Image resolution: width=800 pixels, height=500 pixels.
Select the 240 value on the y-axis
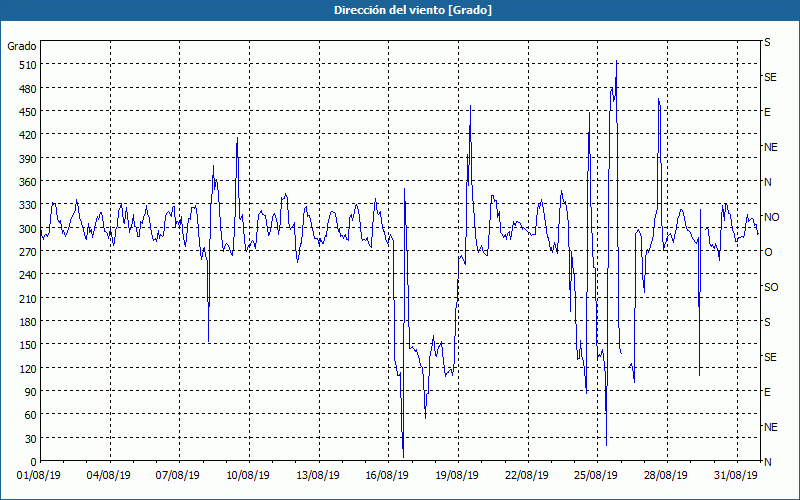tap(28, 275)
